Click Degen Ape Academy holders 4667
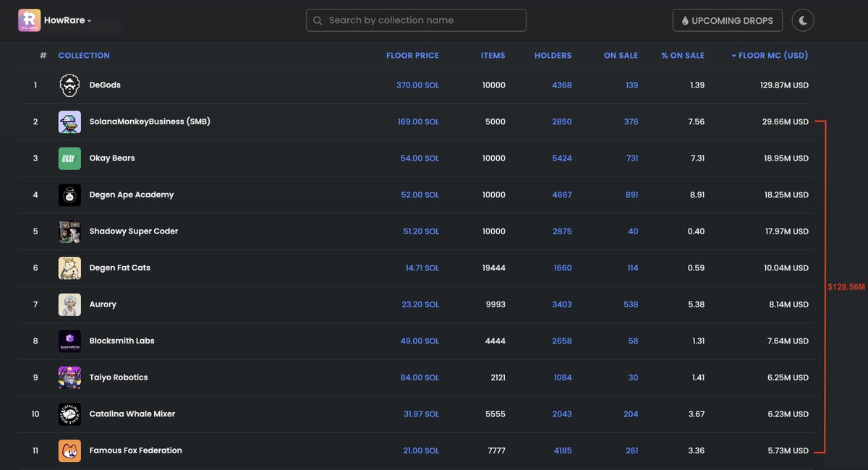The height and width of the screenshot is (470, 868). pos(561,195)
